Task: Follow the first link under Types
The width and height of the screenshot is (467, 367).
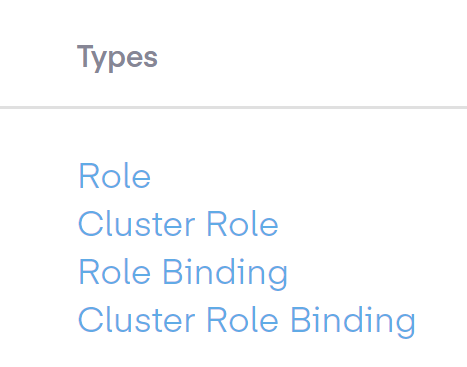Action: (x=115, y=176)
